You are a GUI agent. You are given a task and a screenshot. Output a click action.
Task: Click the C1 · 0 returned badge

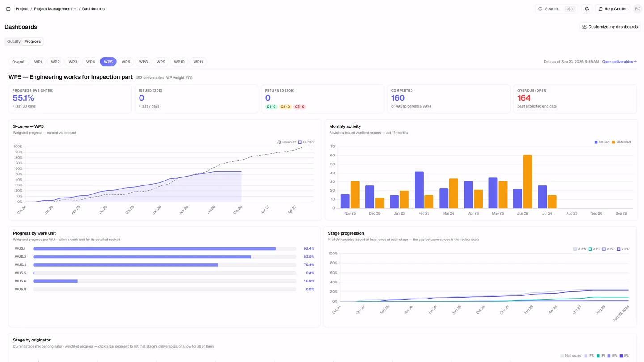(271, 107)
